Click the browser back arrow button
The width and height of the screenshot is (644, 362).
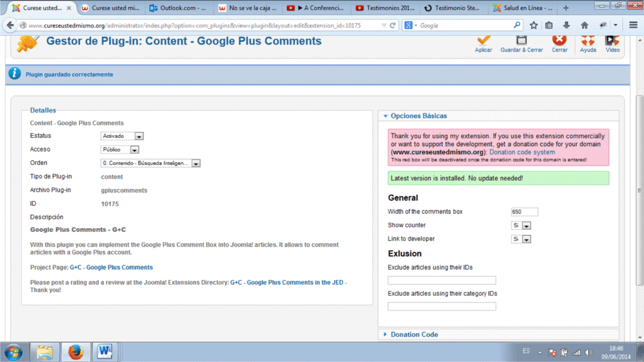tap(11, 26)
